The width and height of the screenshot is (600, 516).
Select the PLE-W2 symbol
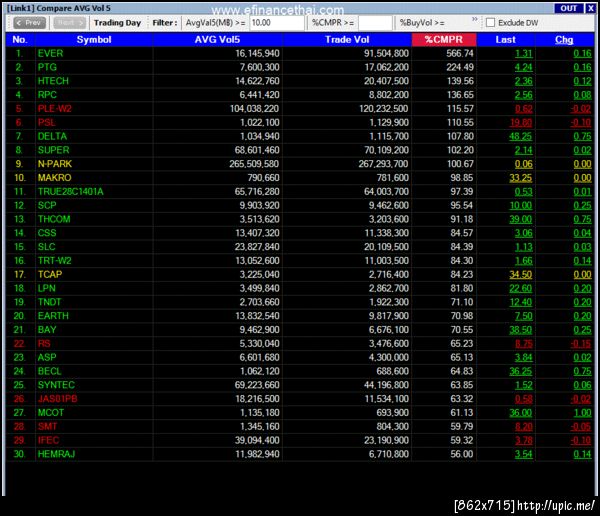coord(55,109)
